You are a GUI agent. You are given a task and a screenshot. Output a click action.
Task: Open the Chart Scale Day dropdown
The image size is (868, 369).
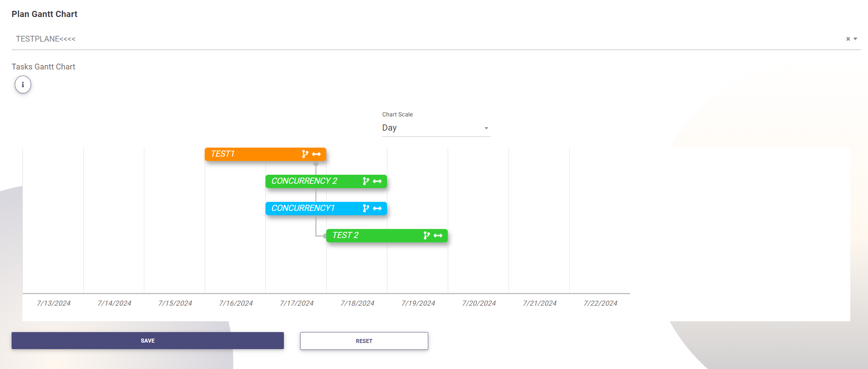click(x=436, y=128)
